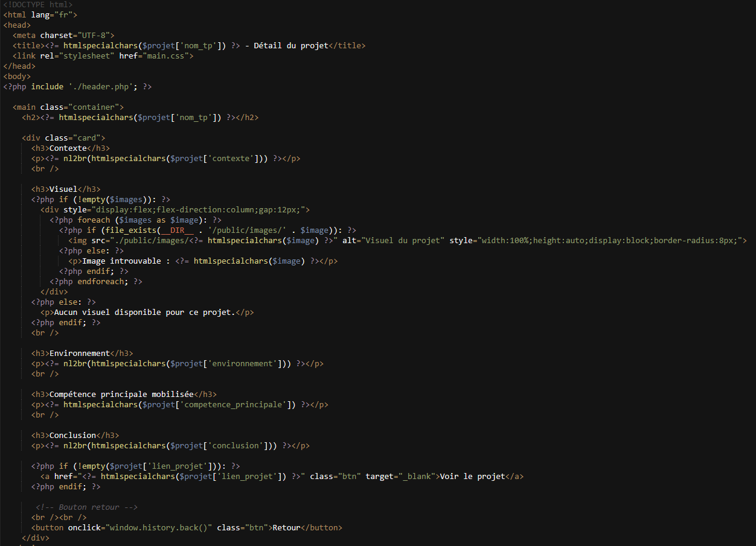Click the "Bouton retour" HTML comment
The height and width of the screenshot is (546, 756).
point(87,507)
